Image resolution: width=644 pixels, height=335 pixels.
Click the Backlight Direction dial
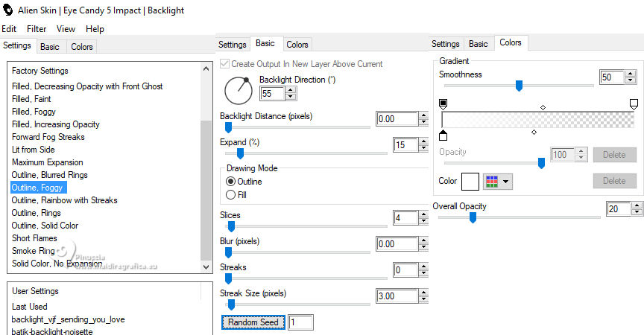239,89
